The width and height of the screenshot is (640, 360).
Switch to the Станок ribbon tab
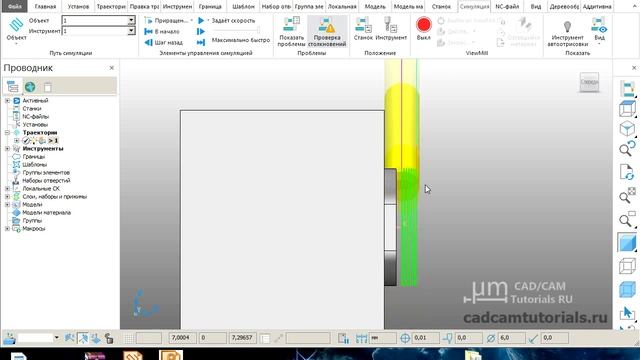coord(441,7)
